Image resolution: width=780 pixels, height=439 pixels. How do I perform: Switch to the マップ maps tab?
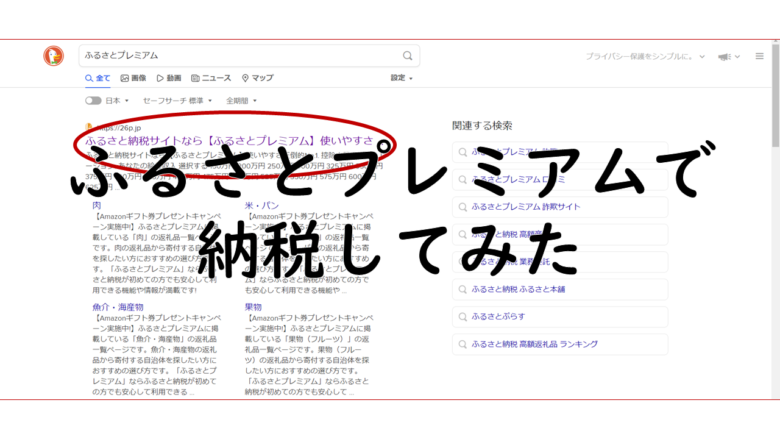coord(258,78)
